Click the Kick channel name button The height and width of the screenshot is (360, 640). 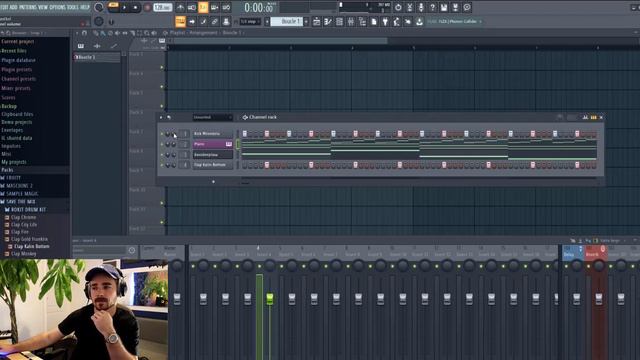[213, 133]
